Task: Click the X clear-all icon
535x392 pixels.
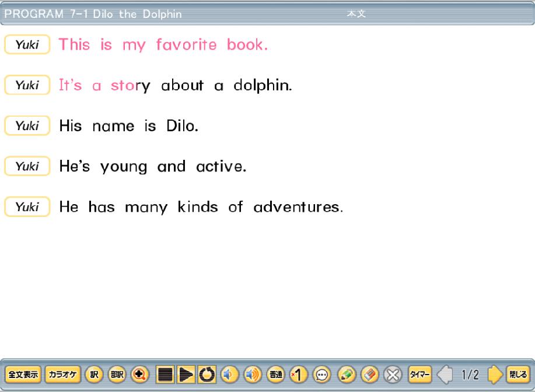Action: [393, 374]
